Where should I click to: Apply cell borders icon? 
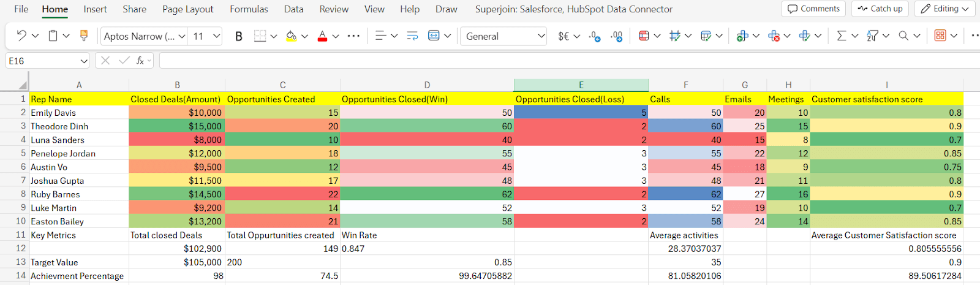point(260,36)
